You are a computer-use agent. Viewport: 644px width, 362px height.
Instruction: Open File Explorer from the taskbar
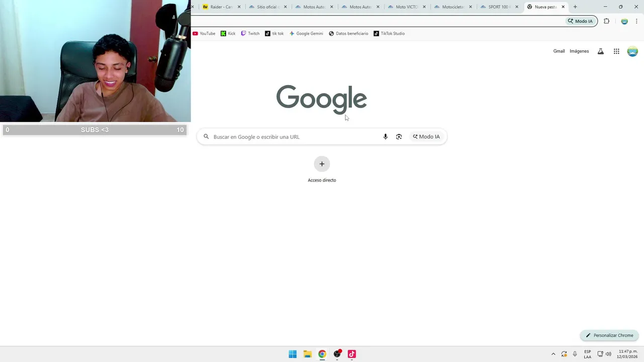tap(307, 354)
